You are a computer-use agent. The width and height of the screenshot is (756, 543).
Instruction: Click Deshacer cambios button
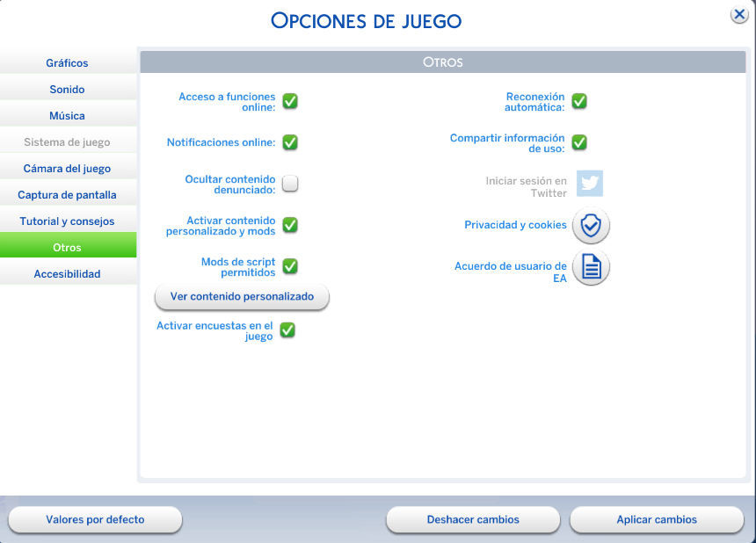[x=473, y=519]
